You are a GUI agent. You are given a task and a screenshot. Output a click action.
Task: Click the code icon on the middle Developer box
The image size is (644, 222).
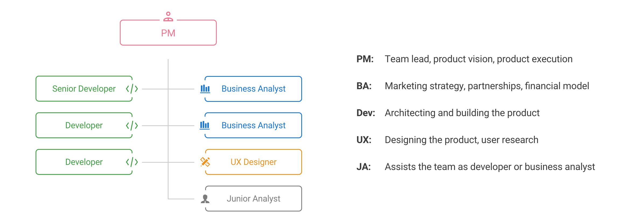click(132, 125)
